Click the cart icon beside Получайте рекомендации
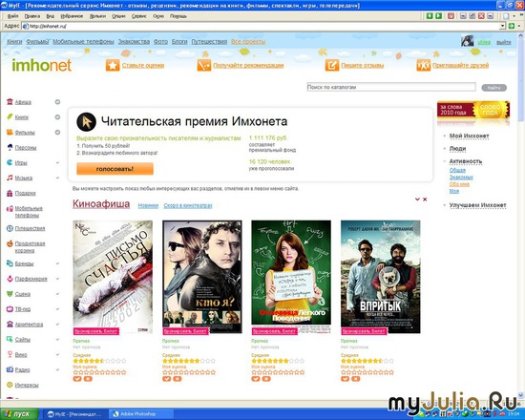 pyautogui.click(x=204, y=65)
